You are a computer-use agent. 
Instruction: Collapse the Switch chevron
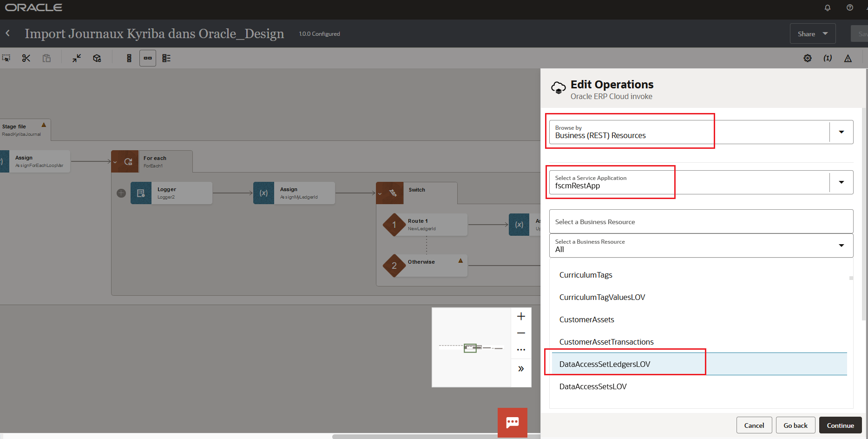380,193
